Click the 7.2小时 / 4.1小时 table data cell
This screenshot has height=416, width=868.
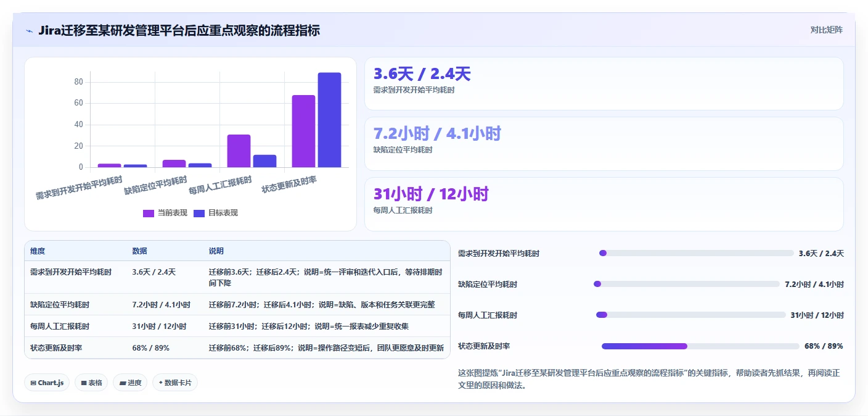coord(161,305)
